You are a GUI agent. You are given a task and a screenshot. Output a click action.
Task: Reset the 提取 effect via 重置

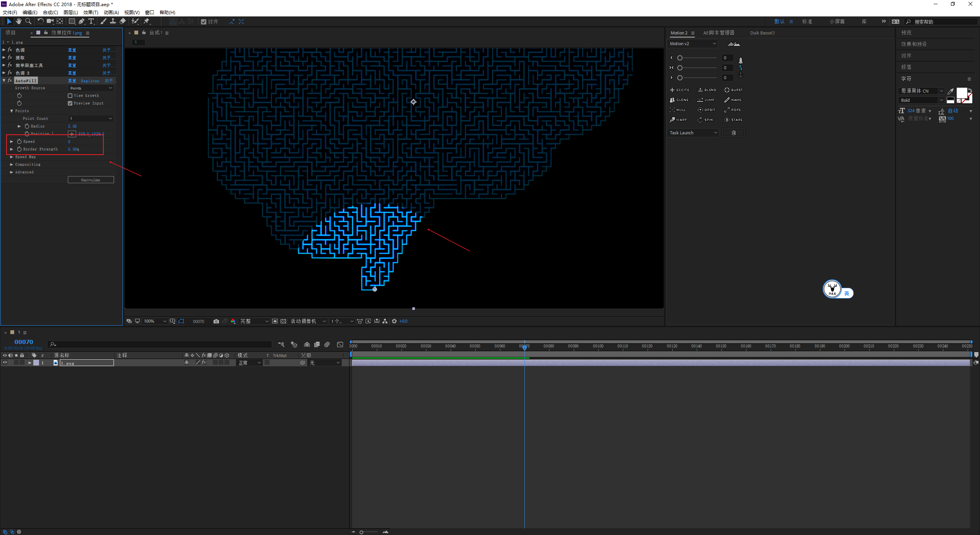pos(72,58)
